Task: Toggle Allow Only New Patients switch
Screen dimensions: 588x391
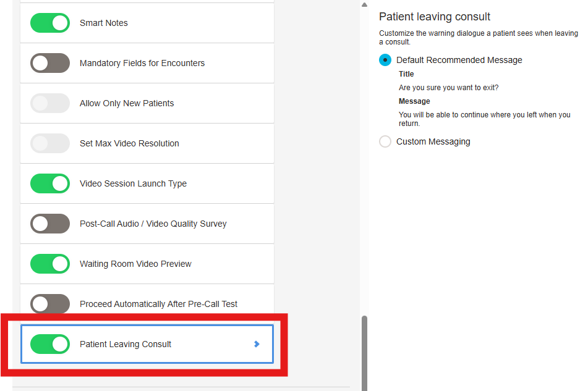Action: [x=50, y=103]
